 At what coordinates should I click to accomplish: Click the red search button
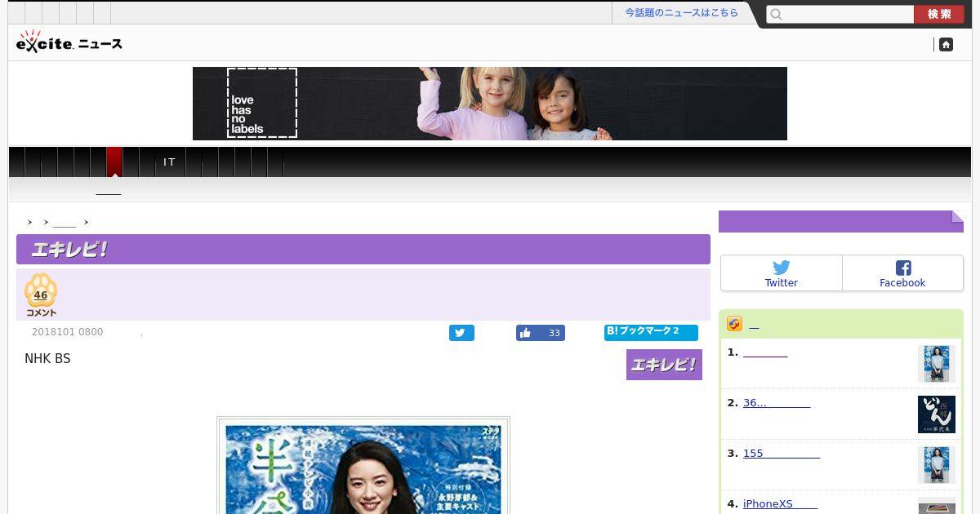(x=939, y=15)
